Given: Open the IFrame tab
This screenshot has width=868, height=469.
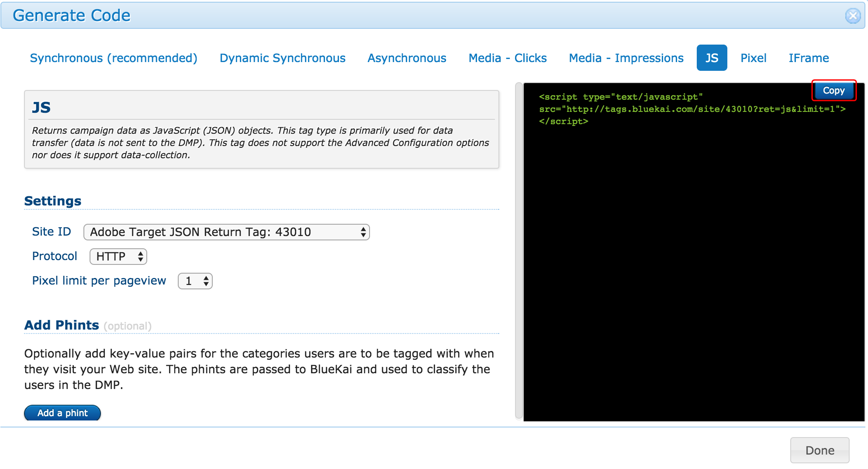Looking at the screenshot, I should [809, 58].
